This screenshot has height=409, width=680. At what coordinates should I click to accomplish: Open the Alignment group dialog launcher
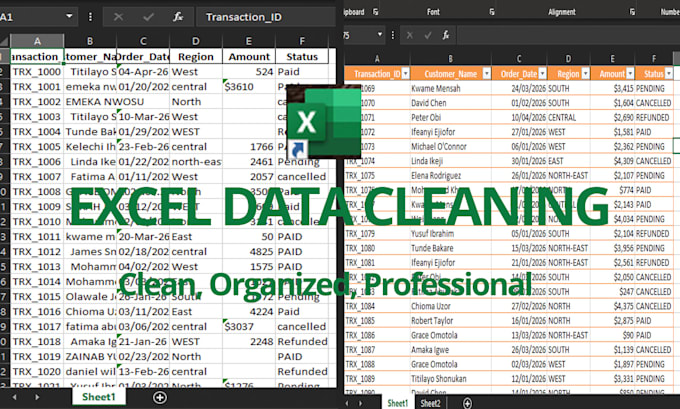632,12
